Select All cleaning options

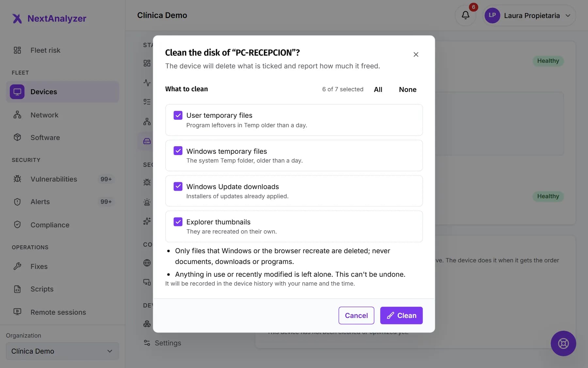pyautogui.click(x=378, y=89)
